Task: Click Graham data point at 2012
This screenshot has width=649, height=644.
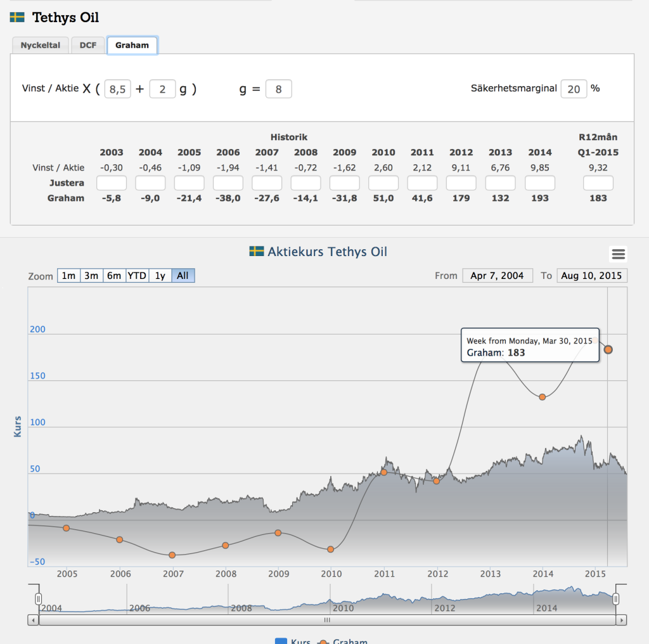Action: [x=437, y=481]
